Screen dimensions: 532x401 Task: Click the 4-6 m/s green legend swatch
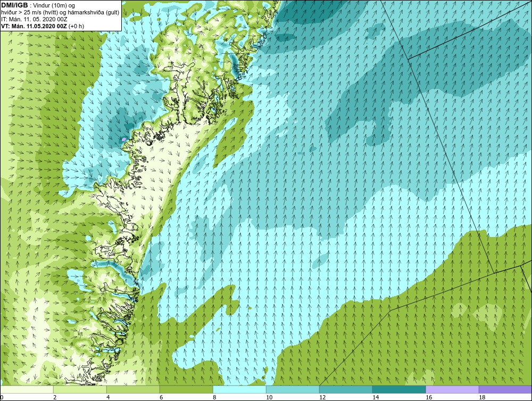click(x=133, y=389)
